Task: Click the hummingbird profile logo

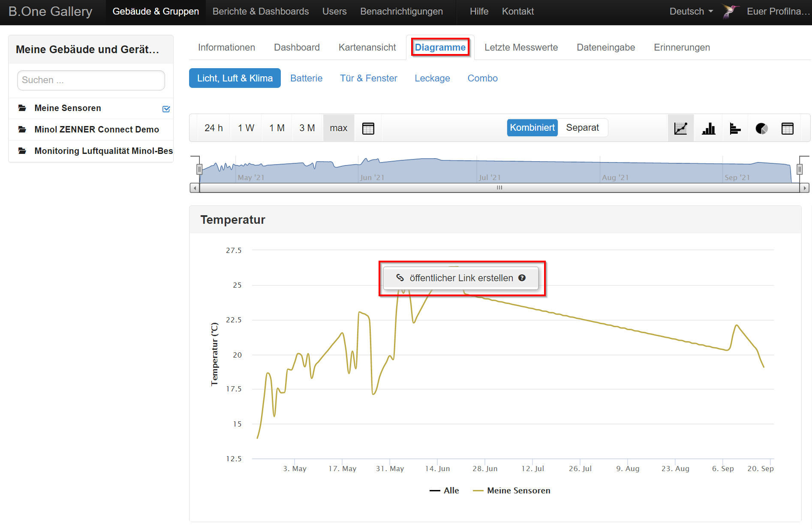Action: 731,11
